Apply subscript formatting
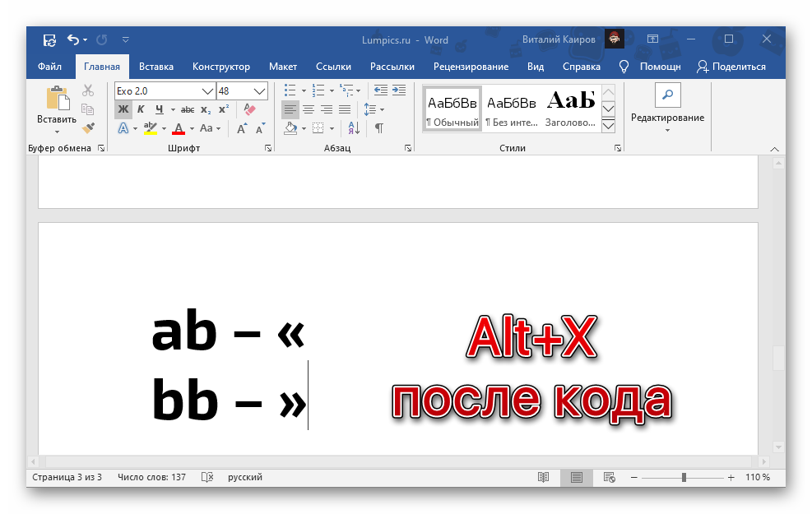This screenshot has height=514, width=812. pos(206,109)
